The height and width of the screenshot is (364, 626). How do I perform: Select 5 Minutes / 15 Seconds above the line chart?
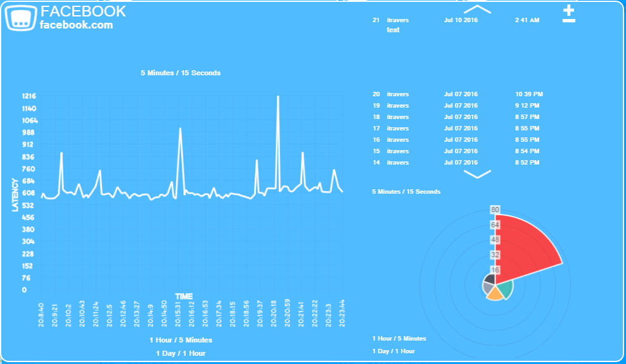[x=181, y=73]
